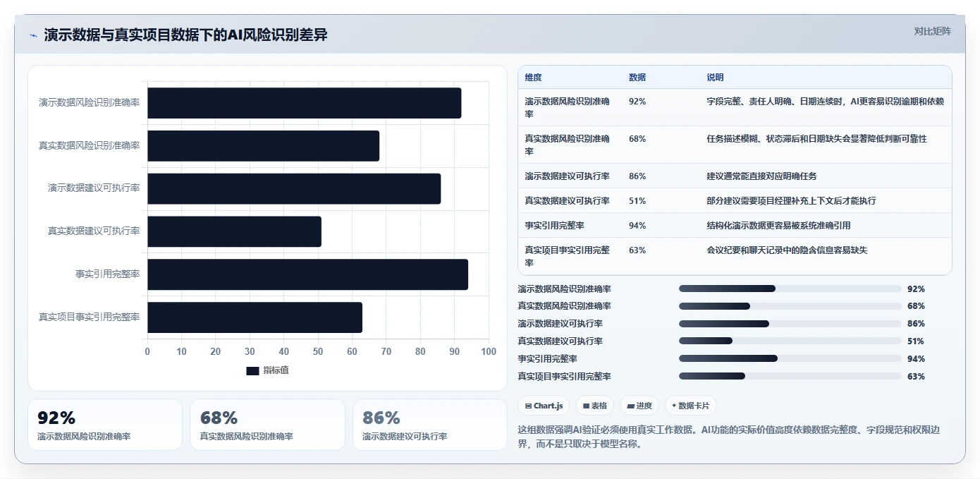Click the table cell reading 94%
980x479 pixels.
637,226
